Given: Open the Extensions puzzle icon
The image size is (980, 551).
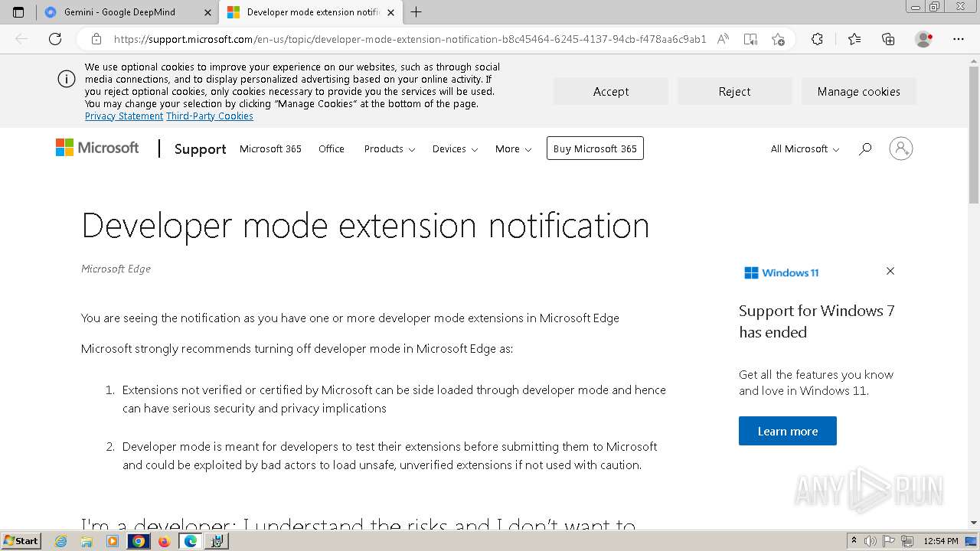Looking at the screenshot, I should point(817,39).
